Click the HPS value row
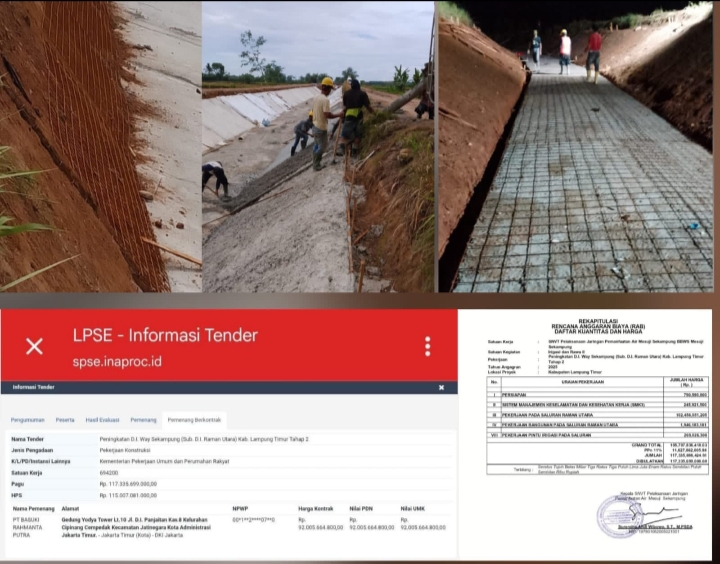Viewport: 720px width, 564px height. click(128, 494)
